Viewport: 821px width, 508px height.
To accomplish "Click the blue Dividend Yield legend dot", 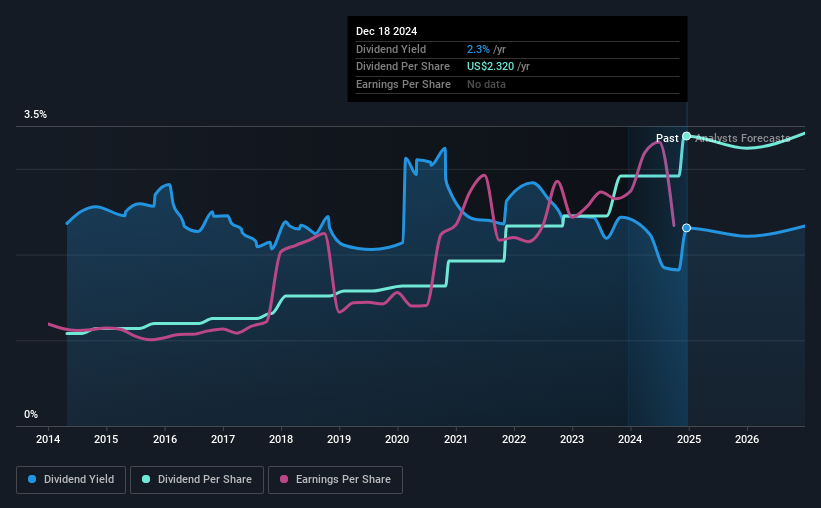I will [x=32, y=479].
